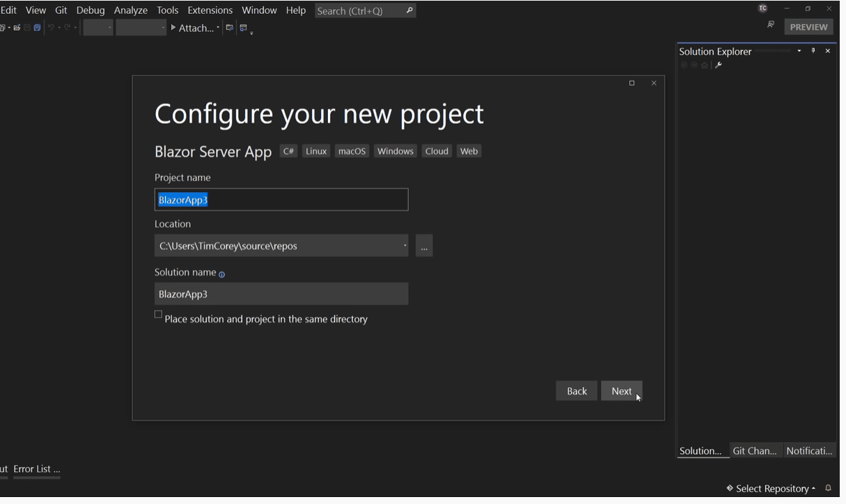This screenshot has width=846, height=504.
Task: Open the Send Feedback icon beside PREVIEW
Action: pos(771,25)
